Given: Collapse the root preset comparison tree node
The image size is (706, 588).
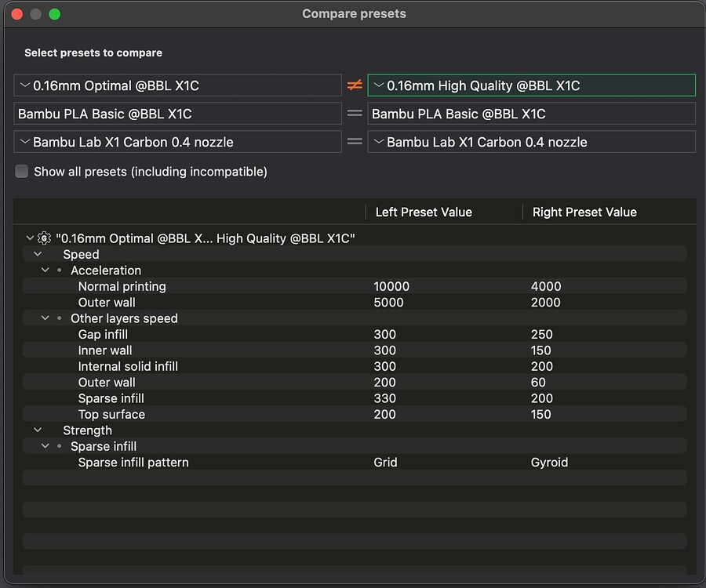Looking at the screenshot, I should 30,238.
